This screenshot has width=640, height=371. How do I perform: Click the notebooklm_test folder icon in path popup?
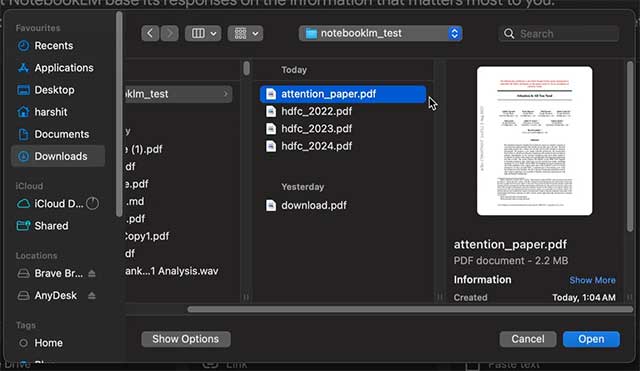(311, 33)
